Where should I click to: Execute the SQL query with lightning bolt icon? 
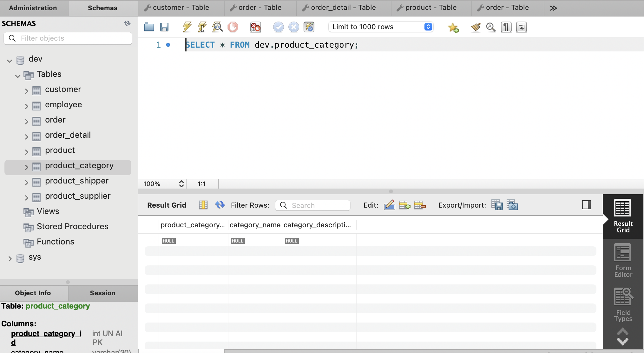pos(187,27)
